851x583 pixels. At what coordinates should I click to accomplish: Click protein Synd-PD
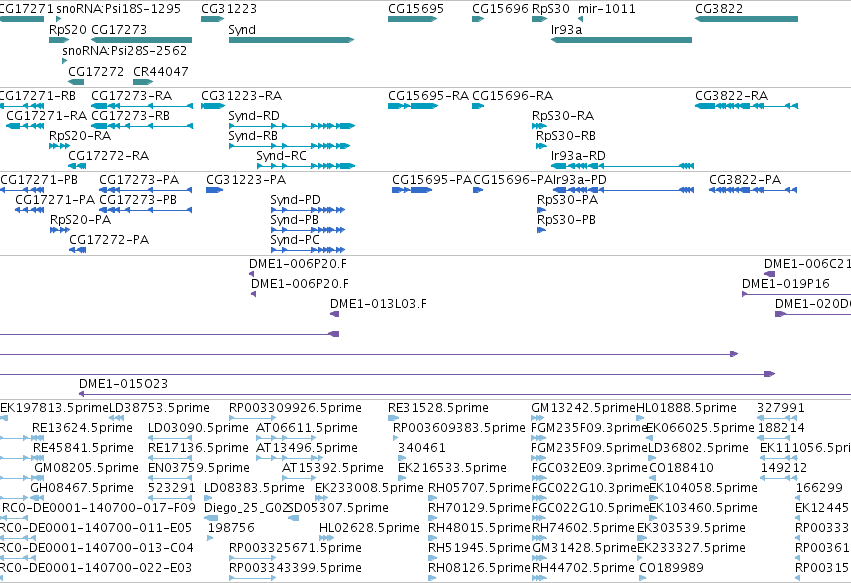pos(308,210)
